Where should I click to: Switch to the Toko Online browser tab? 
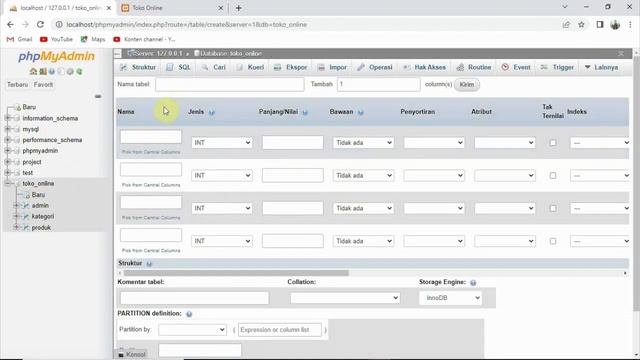[x=171, y=8]
